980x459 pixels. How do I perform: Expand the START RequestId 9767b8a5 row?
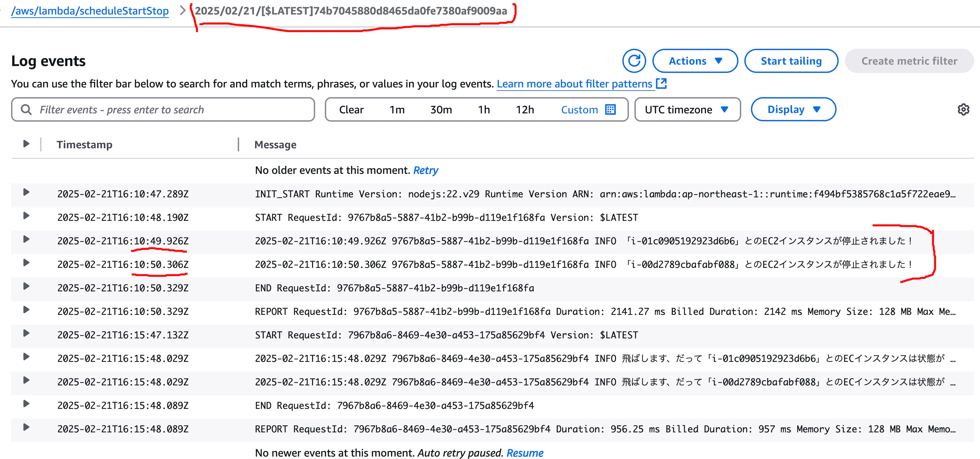point(26,216)
